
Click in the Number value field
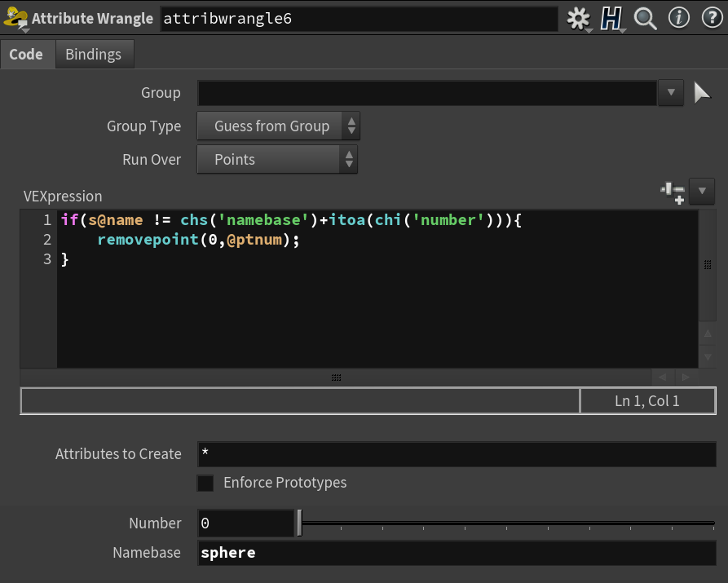245,523
